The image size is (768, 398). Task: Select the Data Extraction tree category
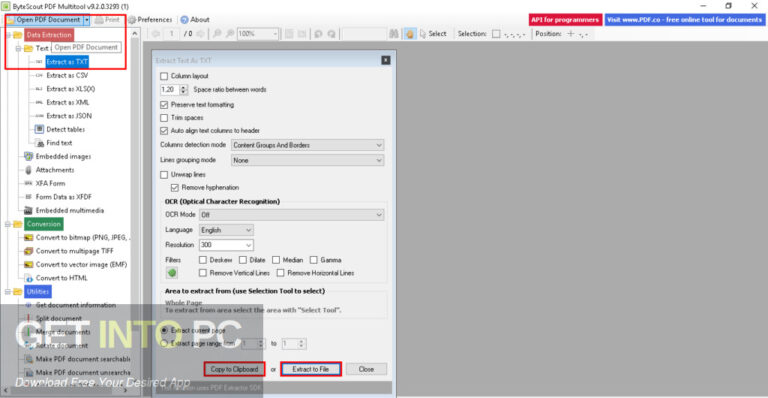49,35
